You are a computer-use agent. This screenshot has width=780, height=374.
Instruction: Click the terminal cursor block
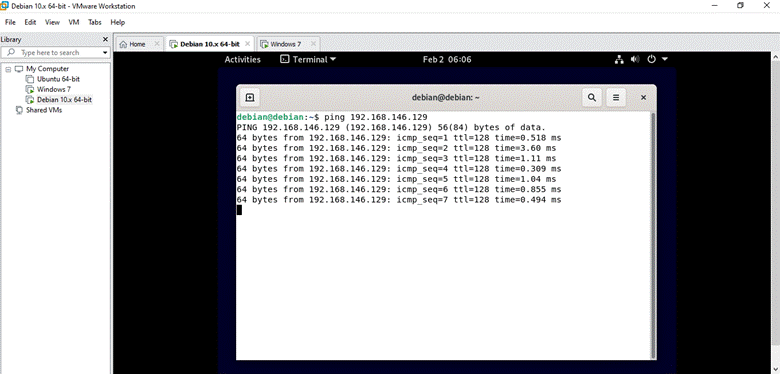pos(239,210)
